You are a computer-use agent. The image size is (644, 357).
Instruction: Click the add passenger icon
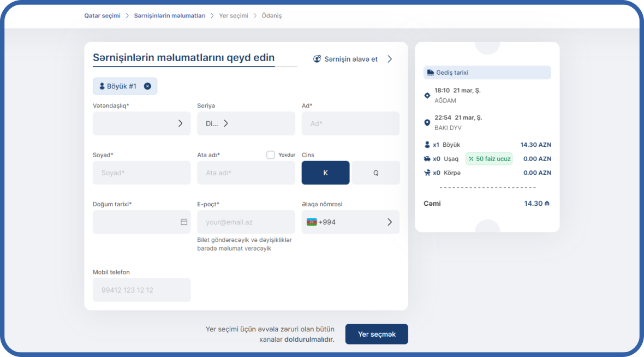pyautogui.click(x=317, y=59)
